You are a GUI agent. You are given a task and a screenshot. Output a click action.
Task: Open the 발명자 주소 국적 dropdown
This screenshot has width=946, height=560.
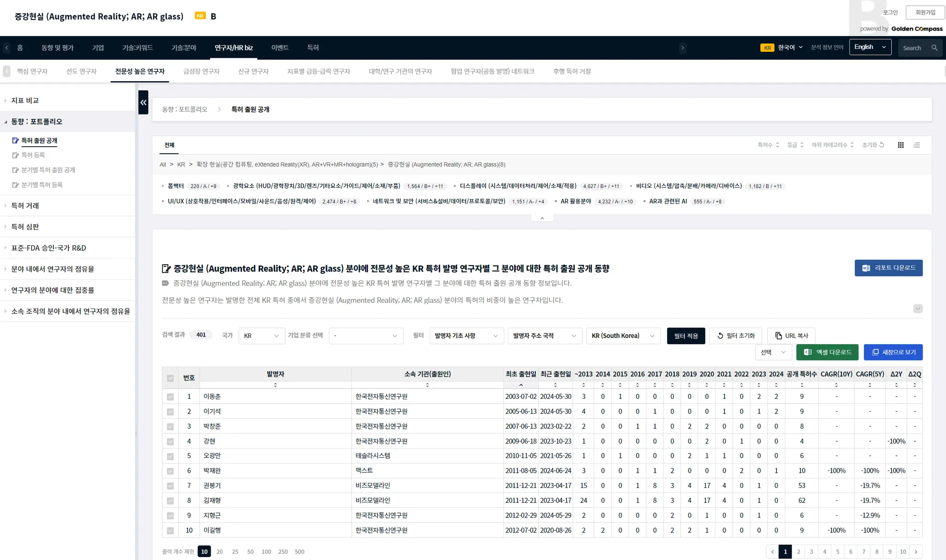(544, 336)
